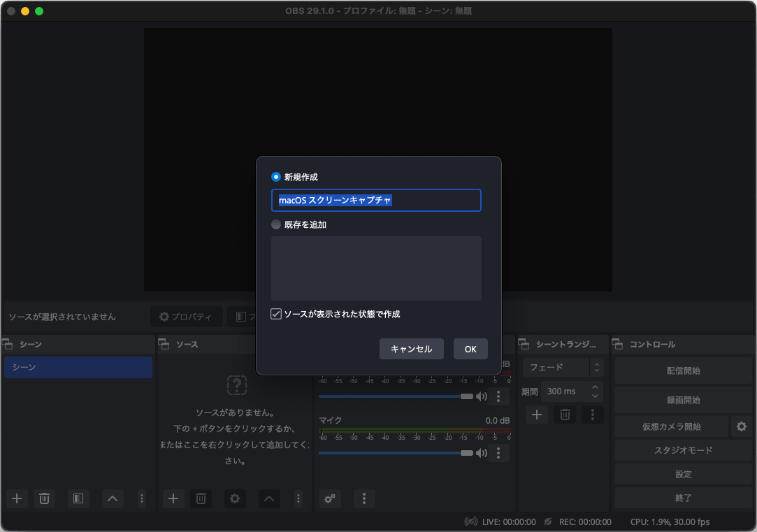Click the ソースが選択されていません label
This screenshot has width=757, height=532.
point(62,317)
